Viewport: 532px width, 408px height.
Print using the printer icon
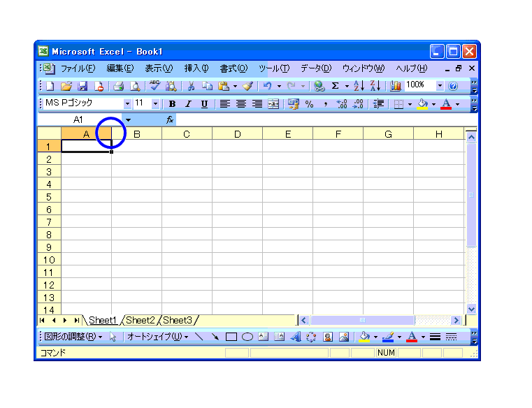[118, 86]
